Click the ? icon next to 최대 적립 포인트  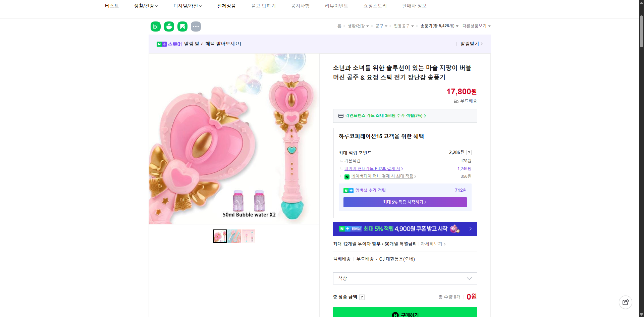coord(469,152)
